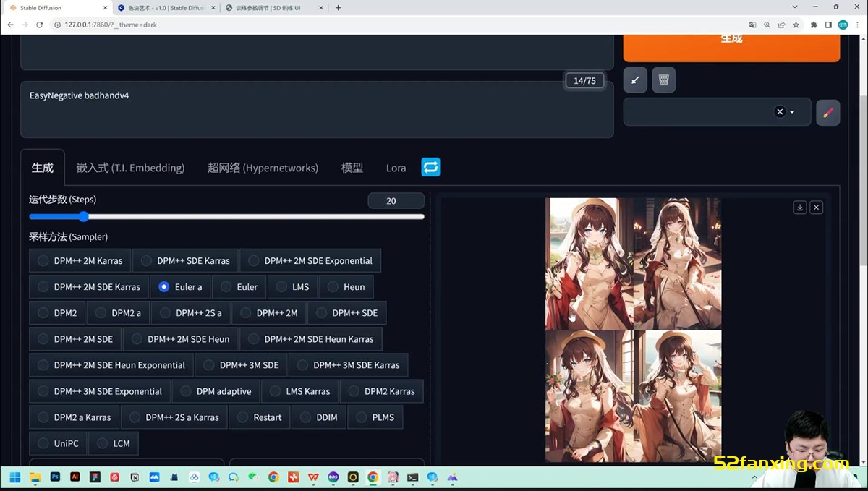This screenshot has width=868, height=491.
Task: Select the DPM++ SDE Karras sampler
Action: (x=185, y=260)
